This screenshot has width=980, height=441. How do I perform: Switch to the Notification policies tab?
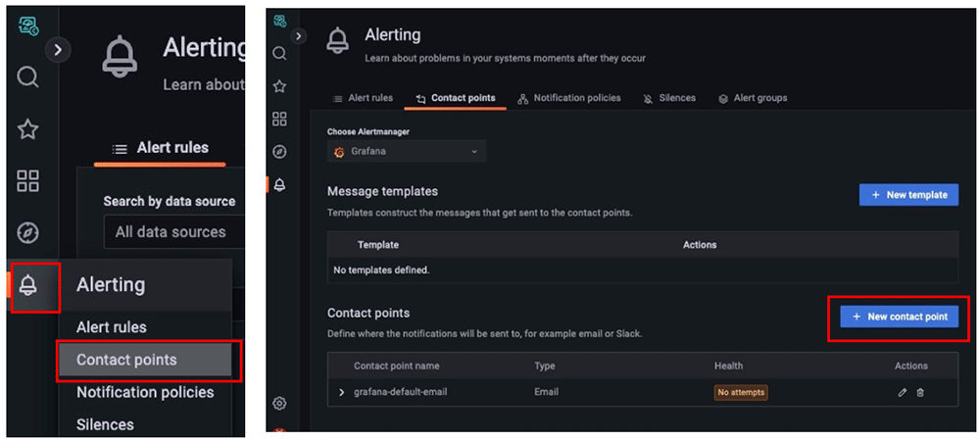click(x=569, y=98)
